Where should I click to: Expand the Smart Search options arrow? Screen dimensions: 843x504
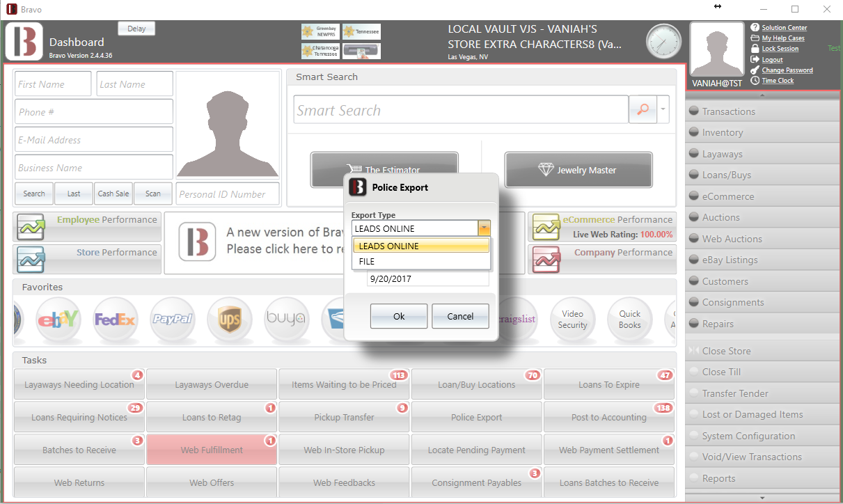tap(663, 110)
